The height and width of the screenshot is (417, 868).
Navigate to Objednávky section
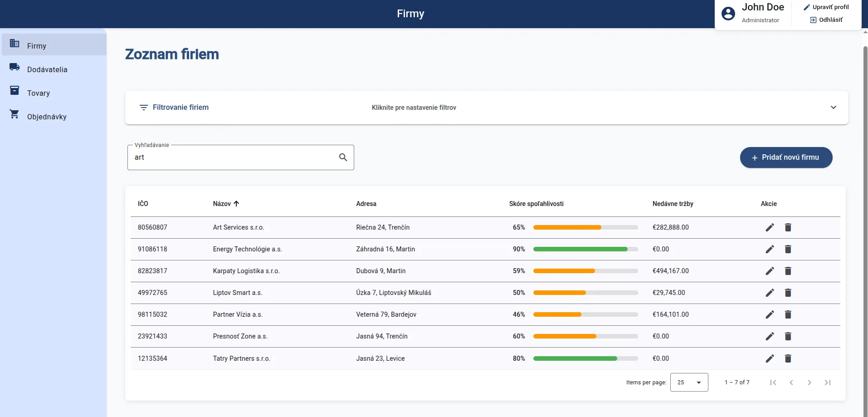pyautogui.click(x=47, y=117)
